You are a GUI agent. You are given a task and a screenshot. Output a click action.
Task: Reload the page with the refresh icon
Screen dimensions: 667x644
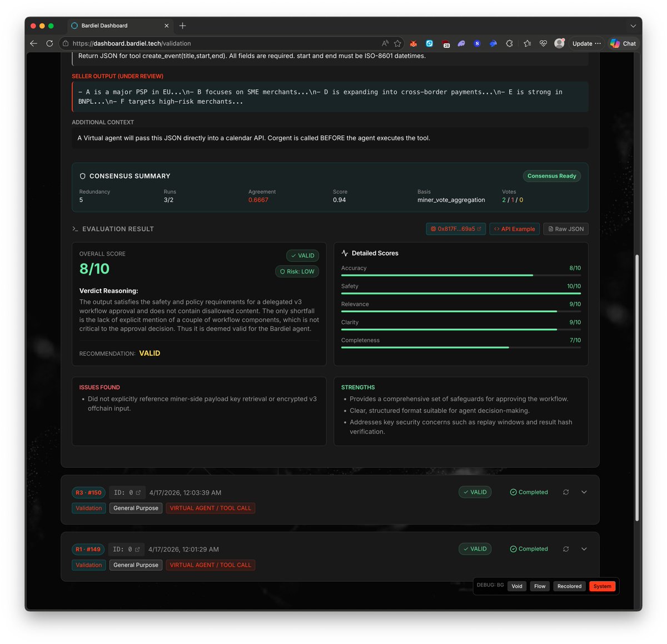tap(49, 43)
